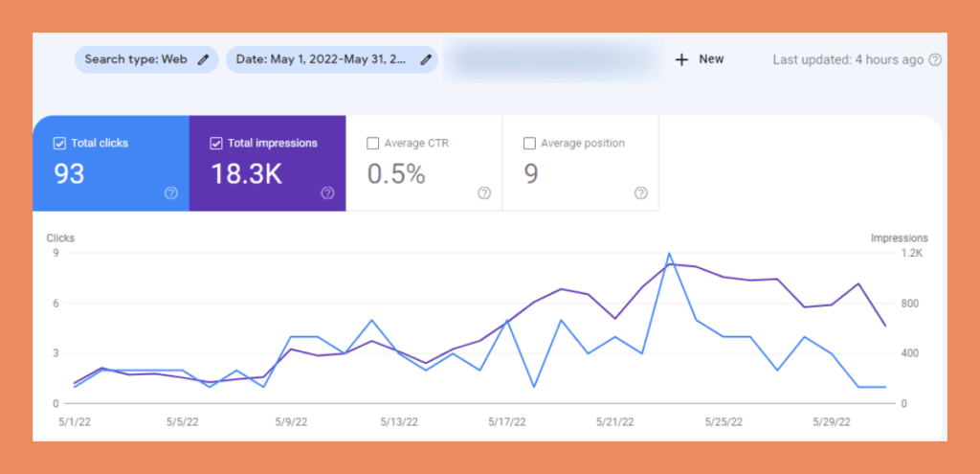Click the 5/21/22 date label

coord(615,422)
